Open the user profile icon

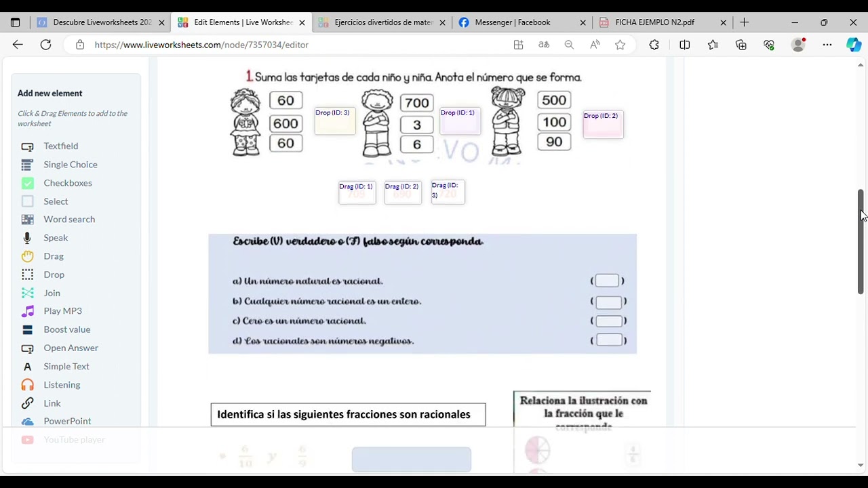[x=798, y=45]
